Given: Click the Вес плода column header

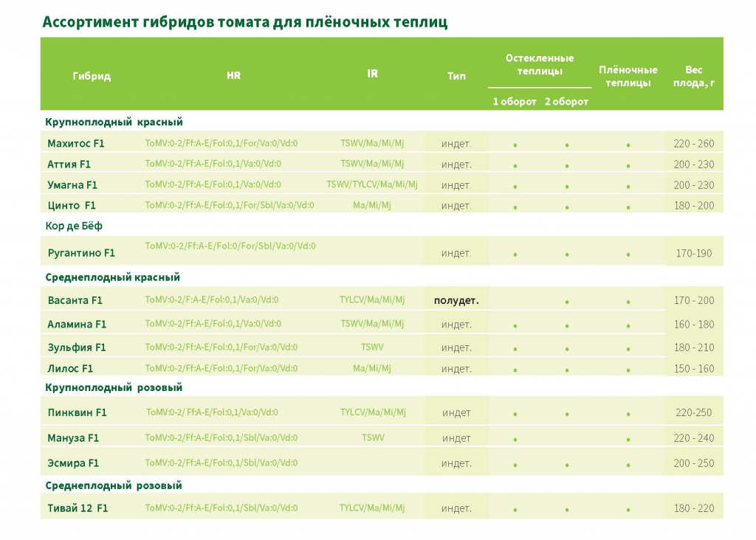Looking at the screenshot, I should coord(693,76).
